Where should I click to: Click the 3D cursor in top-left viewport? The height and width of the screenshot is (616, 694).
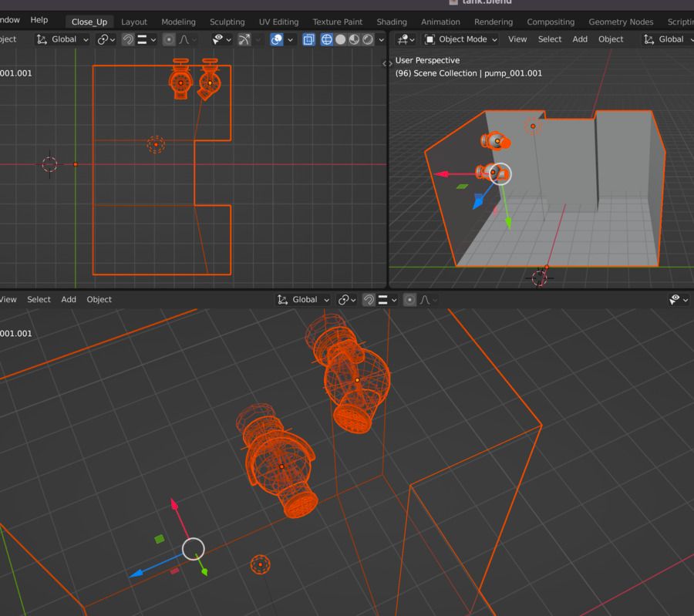49,164
